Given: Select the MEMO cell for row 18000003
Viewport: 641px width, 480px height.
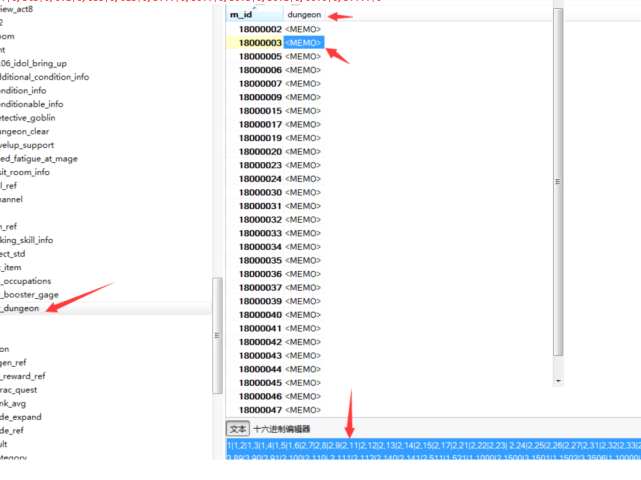Looking at the screenshot, I should click(x=303, y=43).
